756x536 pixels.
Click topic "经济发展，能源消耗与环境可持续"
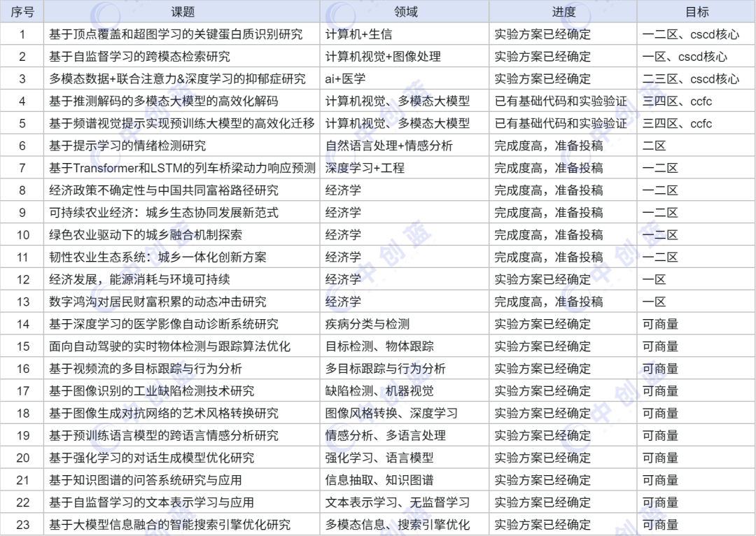140,279
